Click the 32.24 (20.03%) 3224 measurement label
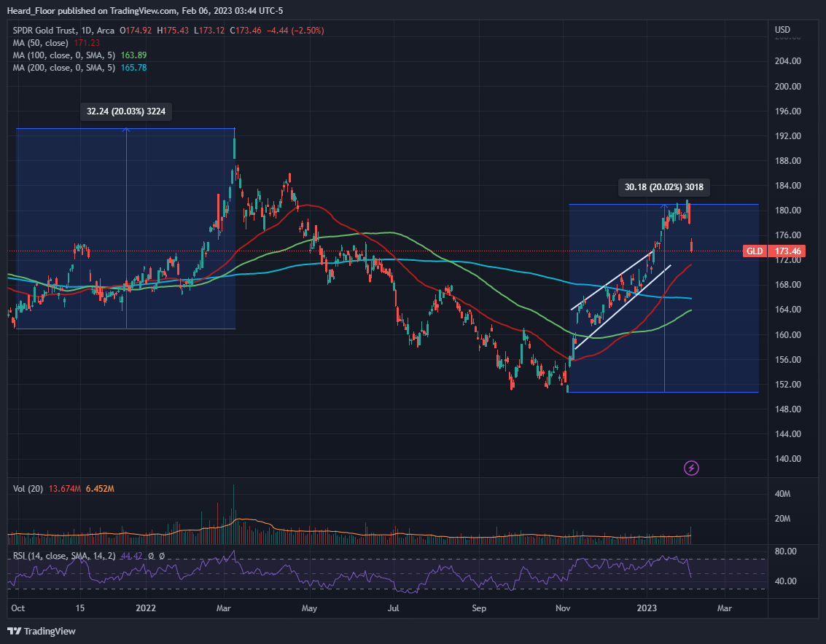The width and height of the screenshot is (826, 644). click(x=126, y=111)
